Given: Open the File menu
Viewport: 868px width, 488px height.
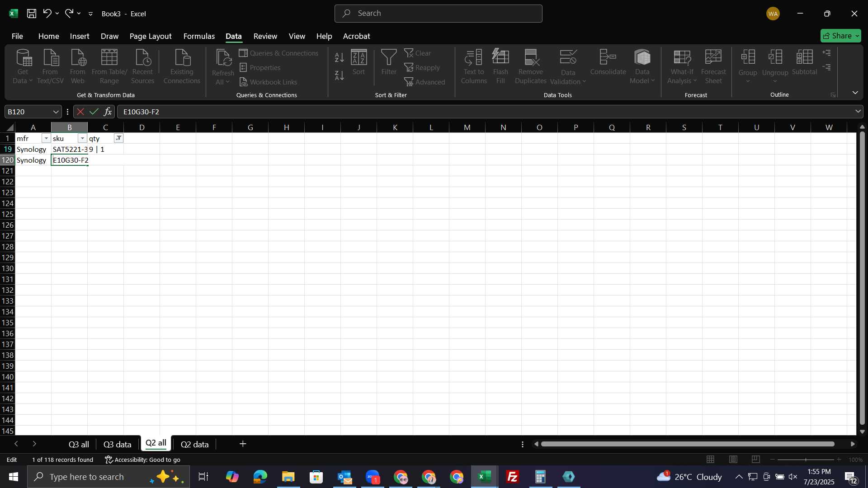Looking at the screenshot, I should pyautogui.click(x=17, y=36).
